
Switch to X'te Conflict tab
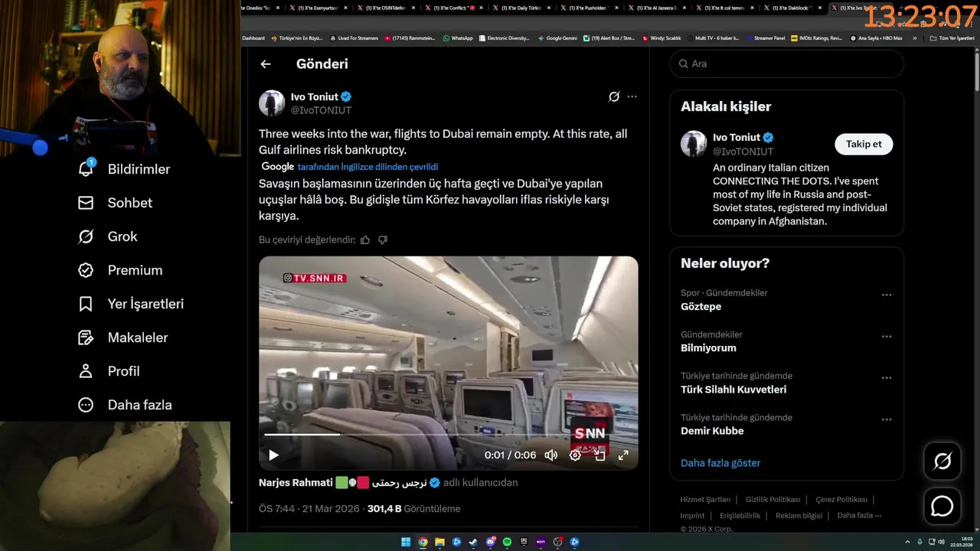(x=453, y=8)
